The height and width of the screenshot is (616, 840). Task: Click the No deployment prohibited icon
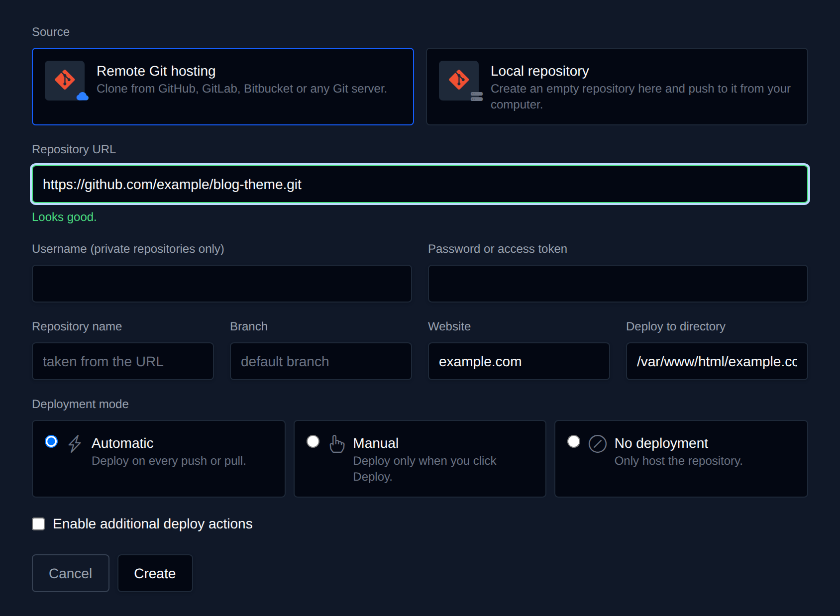pyautogui.click(x=598, y=443)
